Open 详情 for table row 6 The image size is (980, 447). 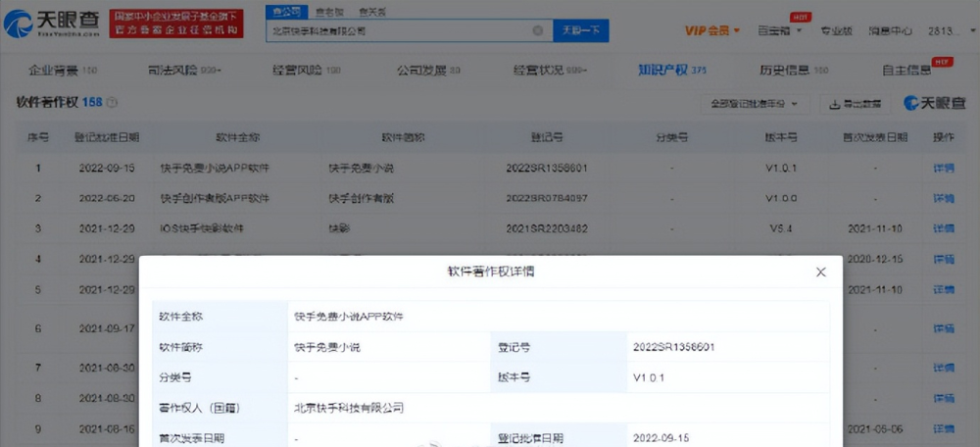point(943,328)
